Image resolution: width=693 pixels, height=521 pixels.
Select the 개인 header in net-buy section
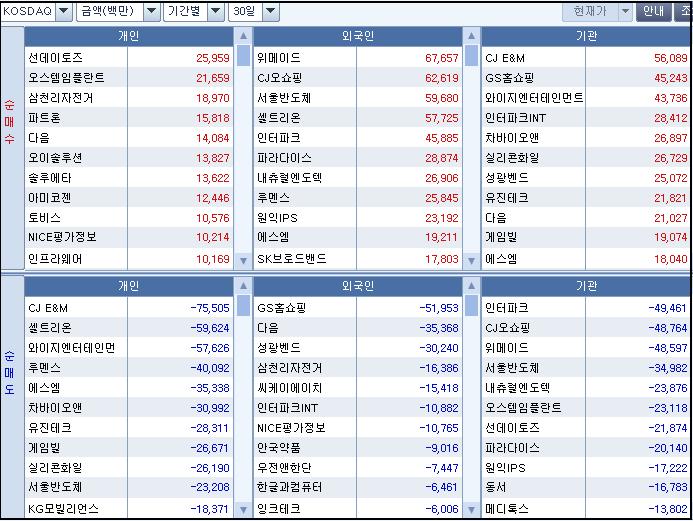coord(129,36)
